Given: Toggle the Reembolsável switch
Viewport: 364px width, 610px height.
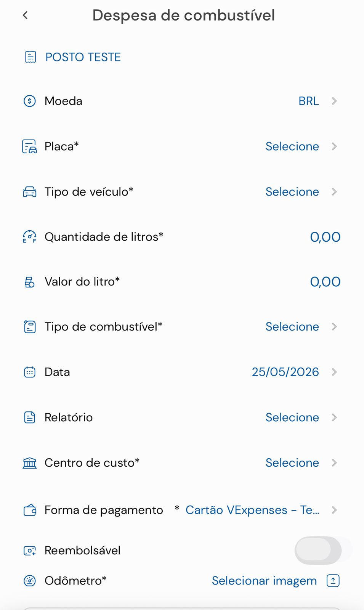Looking at the screenshot, I should 318,550.
